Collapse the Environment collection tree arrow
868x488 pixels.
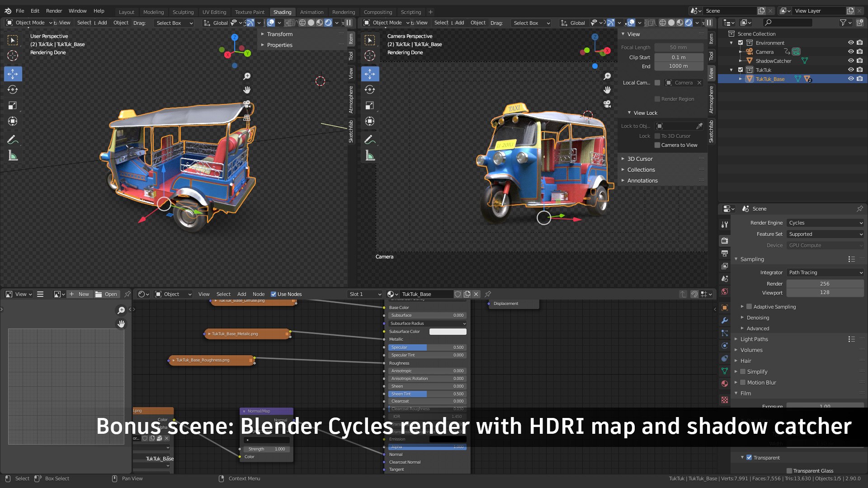tap(731, 43)
